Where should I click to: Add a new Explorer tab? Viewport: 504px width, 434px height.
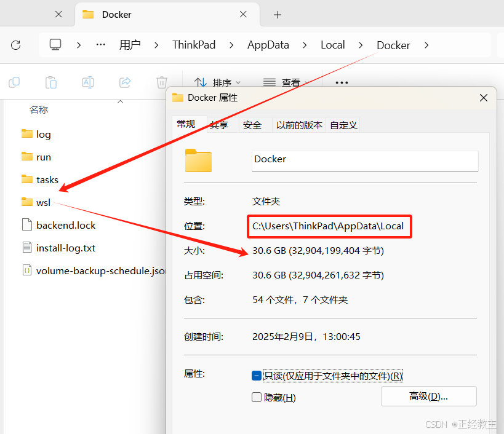(278, 15)
